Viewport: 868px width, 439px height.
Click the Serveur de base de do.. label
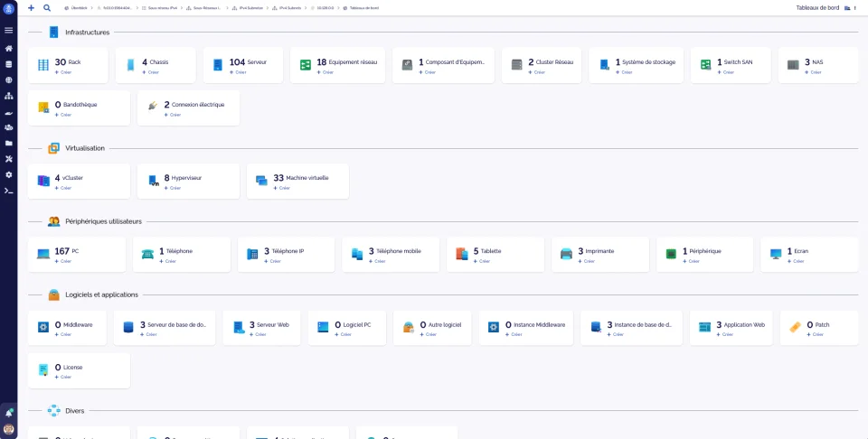(x=177, y=325)
